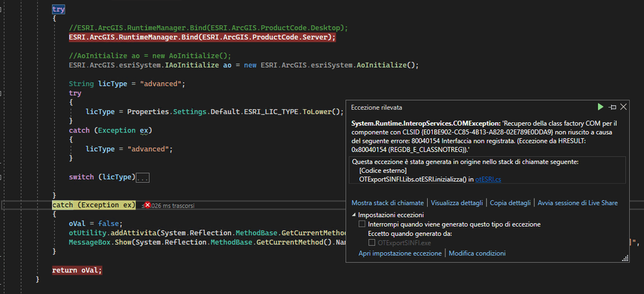
Task: Expand the collapsed switch (licType) block
Action: 143,177
